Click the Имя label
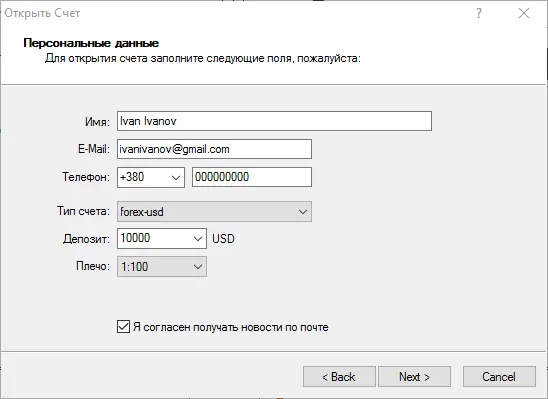Image resolution: width=548 pixels, height=399 pixels. click(98, 122)
